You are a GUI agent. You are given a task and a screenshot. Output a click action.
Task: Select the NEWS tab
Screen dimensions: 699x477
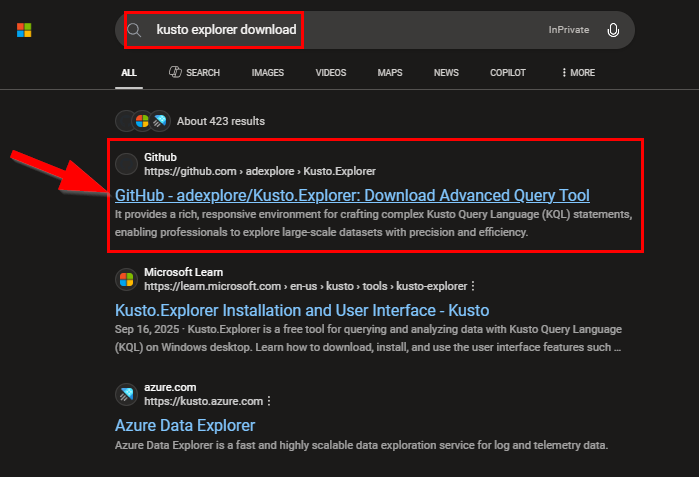pos(446,73)
